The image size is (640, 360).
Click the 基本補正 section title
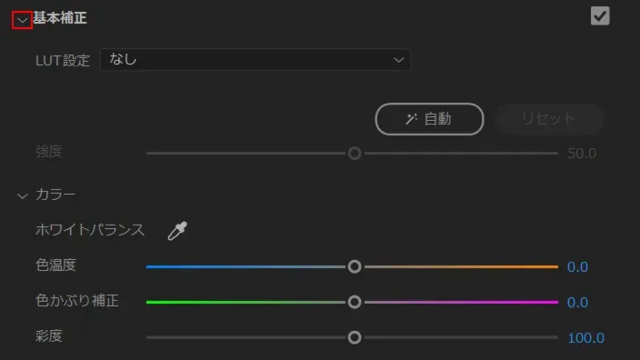(x=60, y=18)
